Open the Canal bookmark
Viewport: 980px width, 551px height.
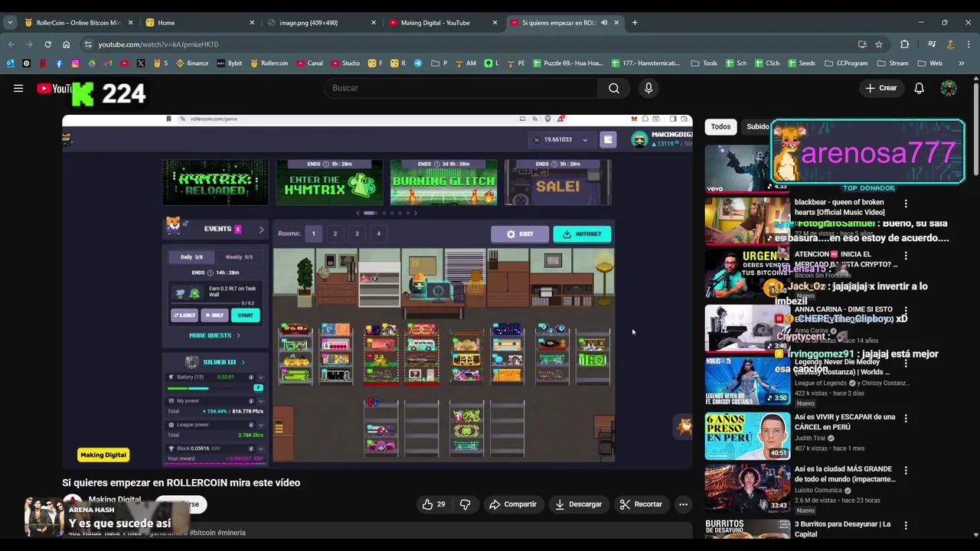pyautogui.click(x=309, y=64)
